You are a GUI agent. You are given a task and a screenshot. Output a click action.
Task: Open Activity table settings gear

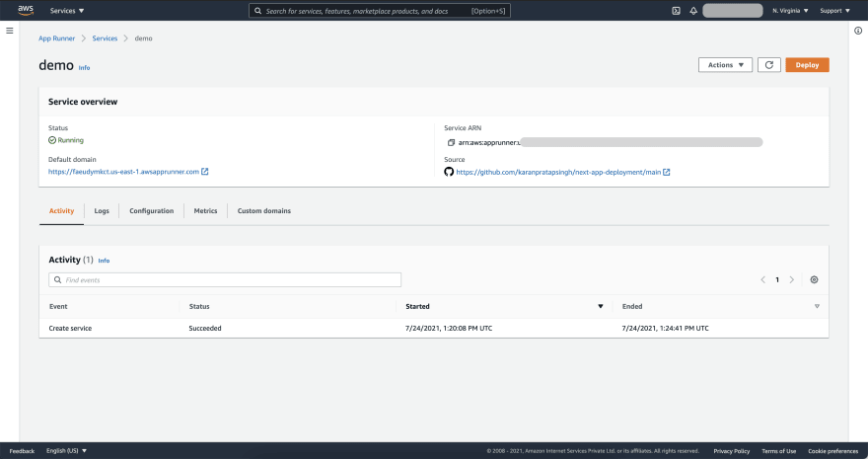pos(814,279)
